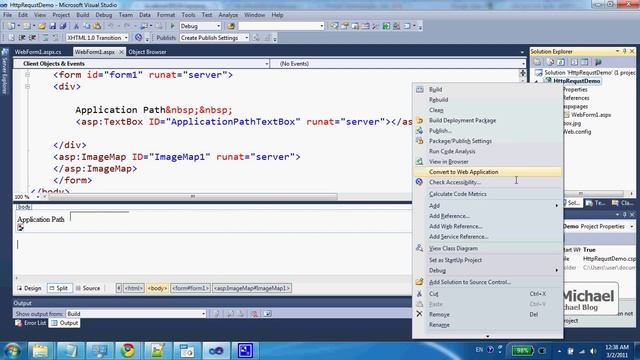640x360 pixels.
Task: Select Web.config in Solution Explorer
Action: [577, 132]
